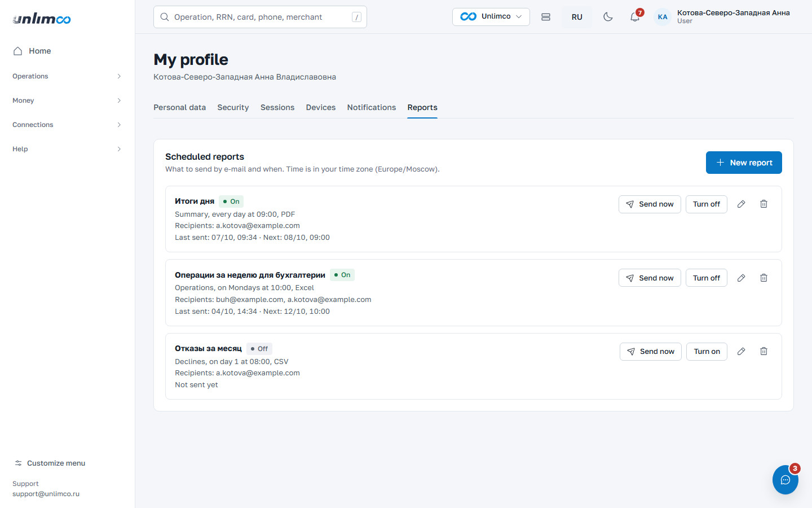
Task: Send the Отказы за месяц report now
Action: 651,352
